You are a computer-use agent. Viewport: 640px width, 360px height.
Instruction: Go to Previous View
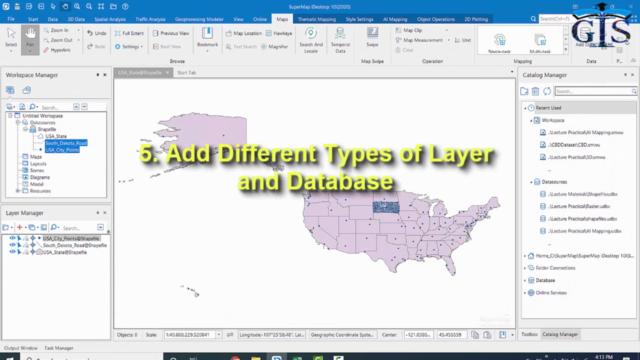point(171,33)
